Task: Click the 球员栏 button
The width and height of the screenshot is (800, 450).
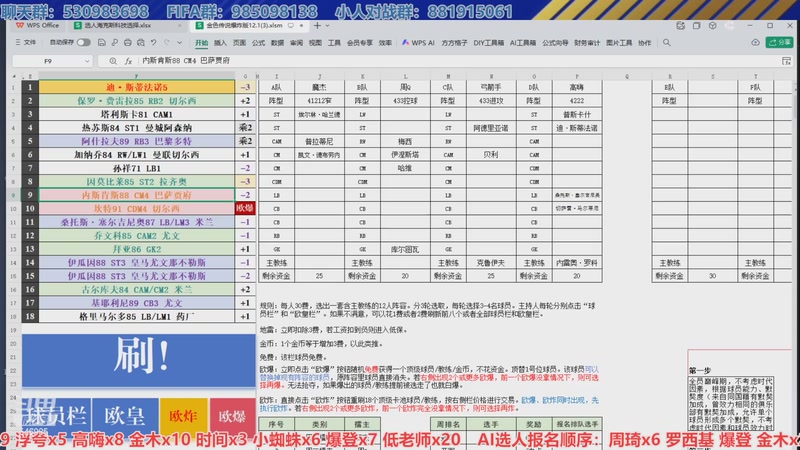Action: pyautogui.click(x=56, y=416)
